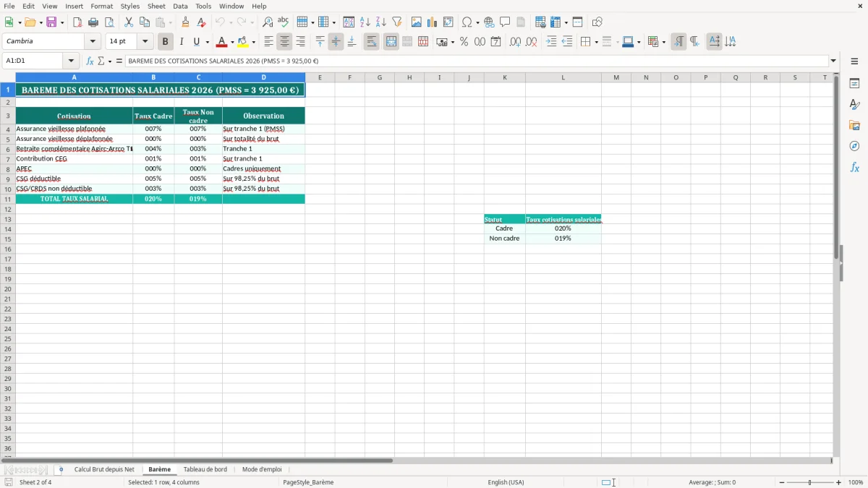Image resolution: width=868 pixels, height=488 pixels.
Task: Toggle Wrap Text
Action: pos(372,42)
